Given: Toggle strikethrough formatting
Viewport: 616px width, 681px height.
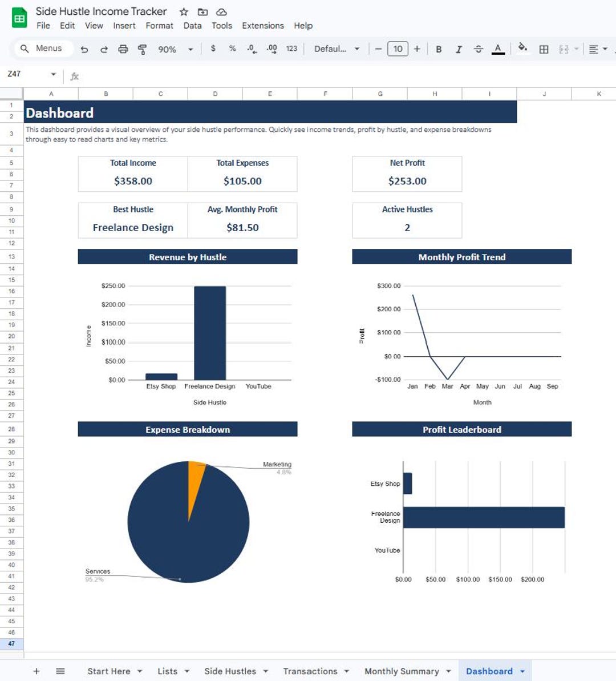Looking at the screenshot, I should [x=479, y=49].
